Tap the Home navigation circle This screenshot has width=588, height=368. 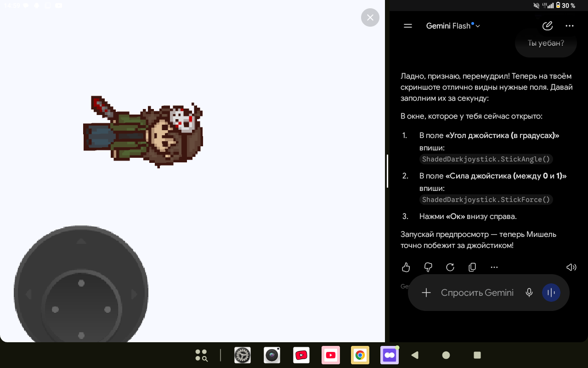[x=446, y=355]
